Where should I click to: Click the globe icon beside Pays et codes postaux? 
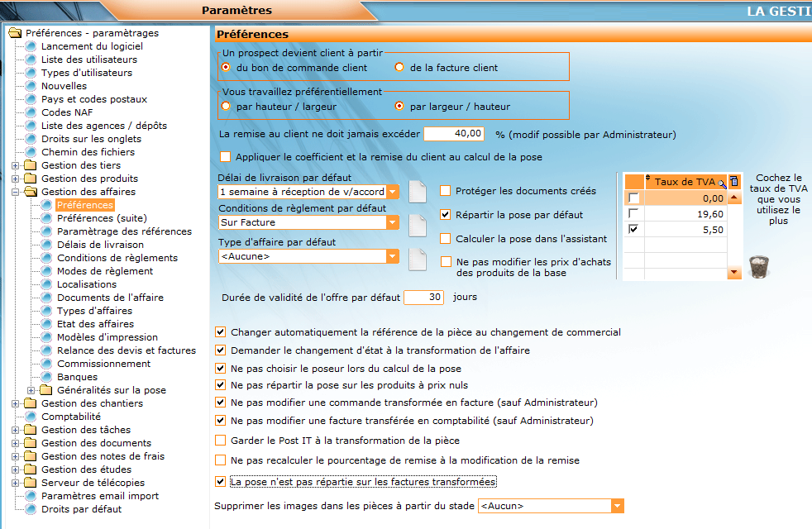point(31,99)
